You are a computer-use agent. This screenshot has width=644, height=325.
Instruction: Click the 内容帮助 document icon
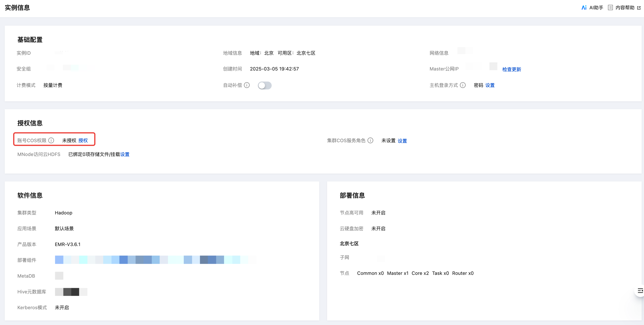pos(610,8)
